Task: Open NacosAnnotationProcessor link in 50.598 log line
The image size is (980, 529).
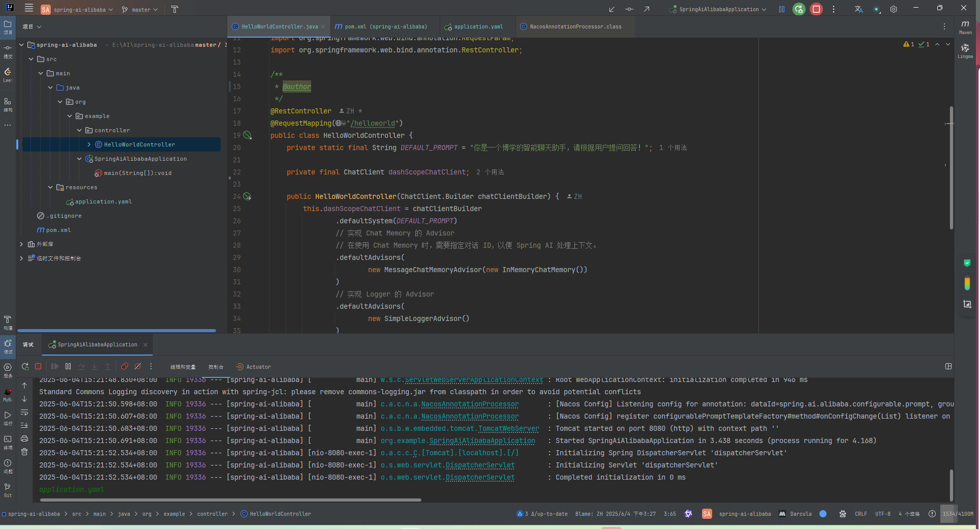Action: [470, 404]
